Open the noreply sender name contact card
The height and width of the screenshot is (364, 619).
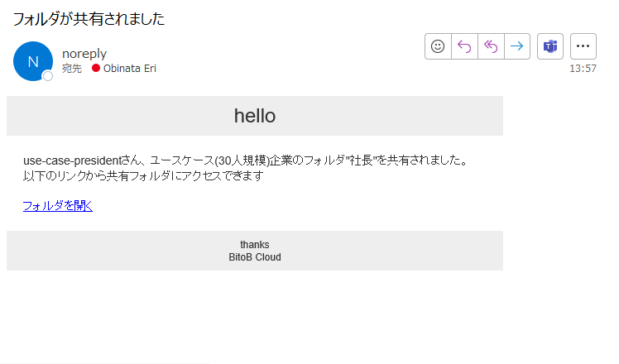[x=84, y=53]
